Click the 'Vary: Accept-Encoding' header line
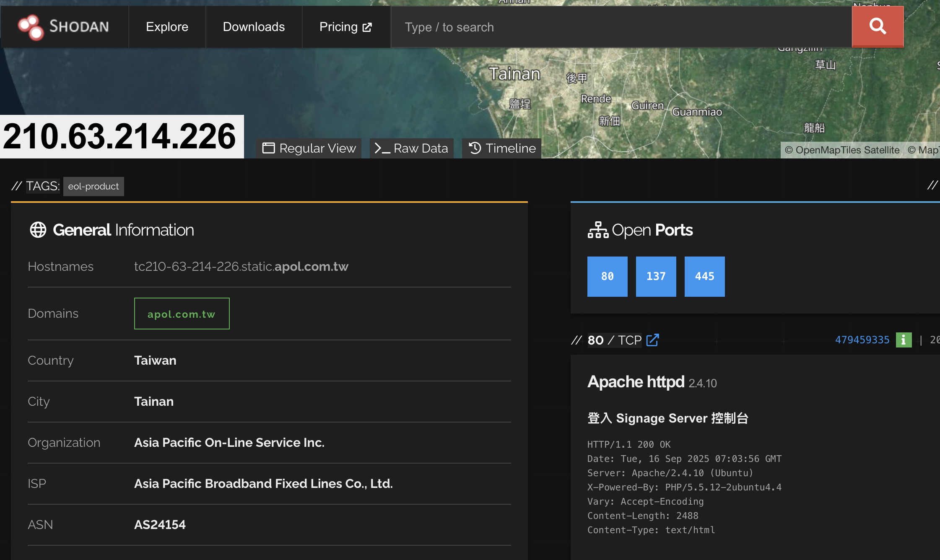This screenshot has height=560, width=940. coord(646,501)
